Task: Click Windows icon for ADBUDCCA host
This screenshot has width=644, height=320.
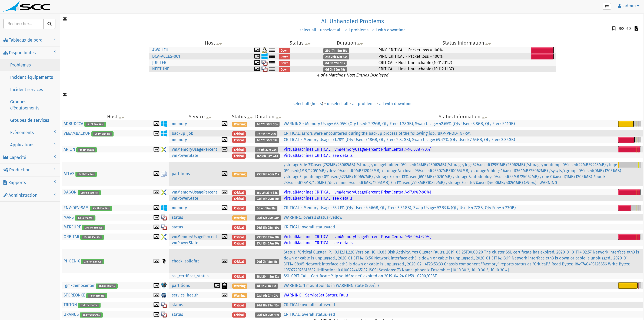Action: click(164, 124)
